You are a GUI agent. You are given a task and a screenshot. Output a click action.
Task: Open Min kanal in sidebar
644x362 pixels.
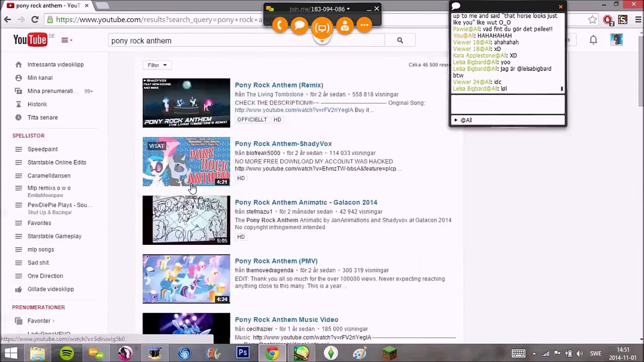[40, 78]
